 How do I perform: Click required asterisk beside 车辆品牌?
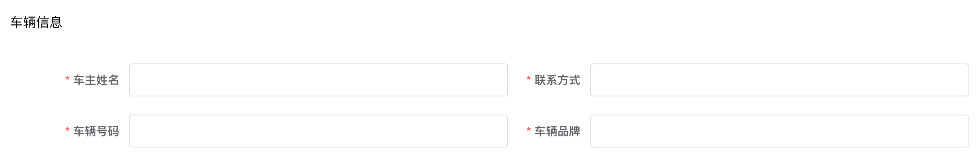(529, 129)
